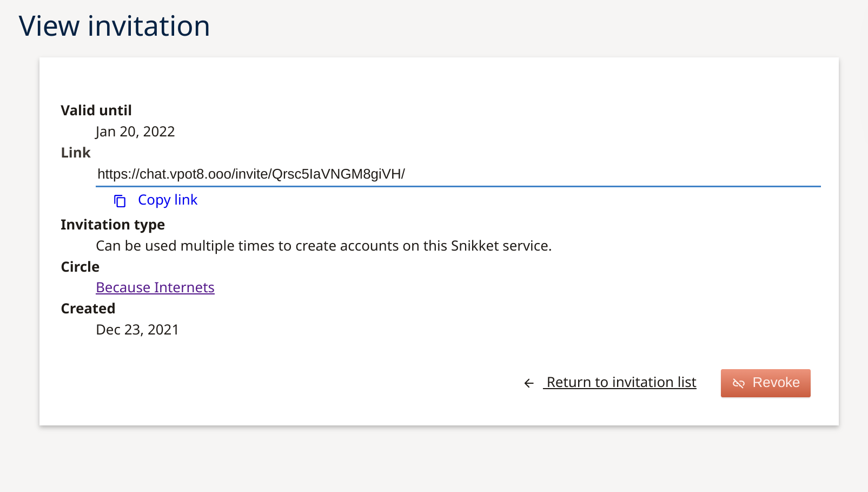Click the Valid until label
Image resolution: width=868 pixels, height=492 pixels.
click(96, 110)
